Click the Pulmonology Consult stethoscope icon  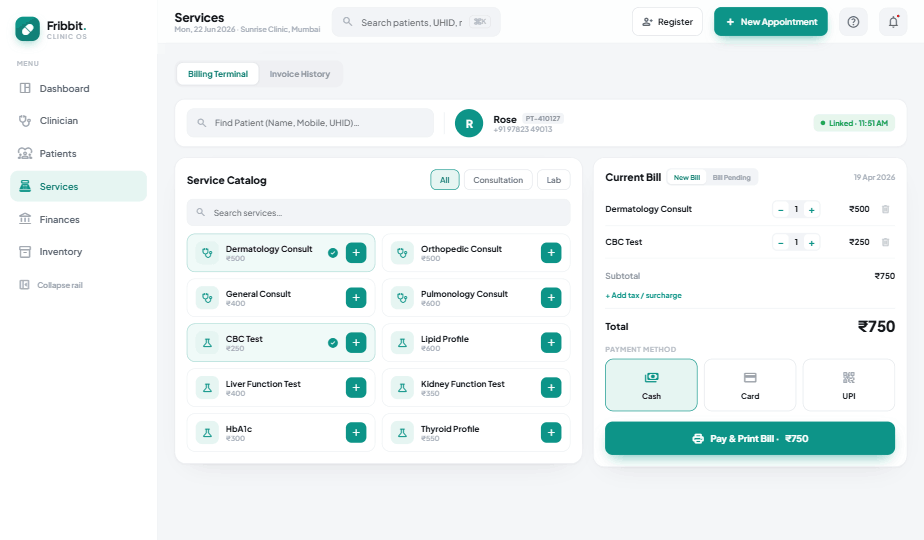(x=402, y=298)
